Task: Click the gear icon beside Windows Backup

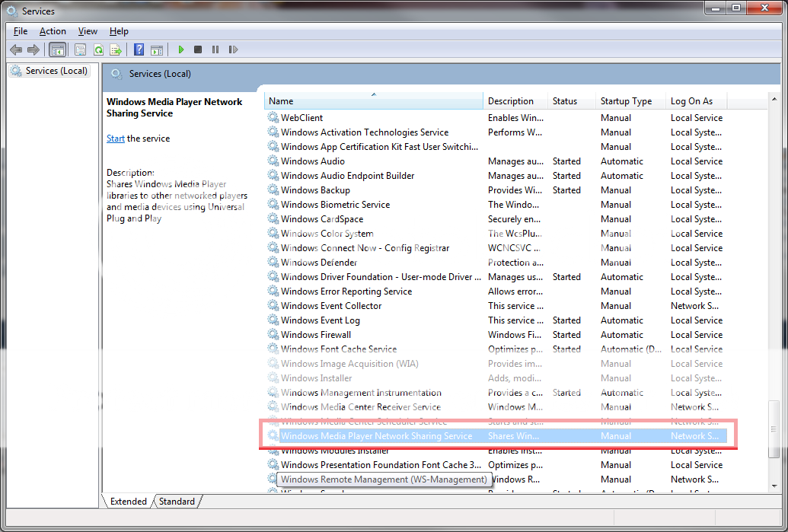Action: [273, 190]
